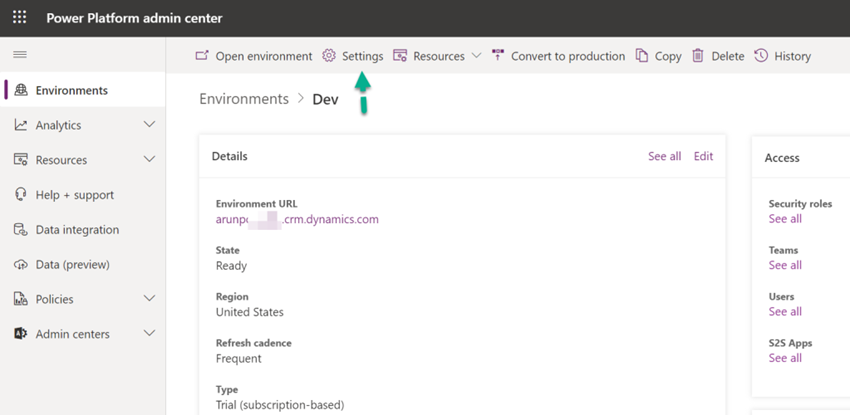Viewport: 850px width, 415px height.
Task: Click the Delete trash can icon
Action: pos(698,56)
